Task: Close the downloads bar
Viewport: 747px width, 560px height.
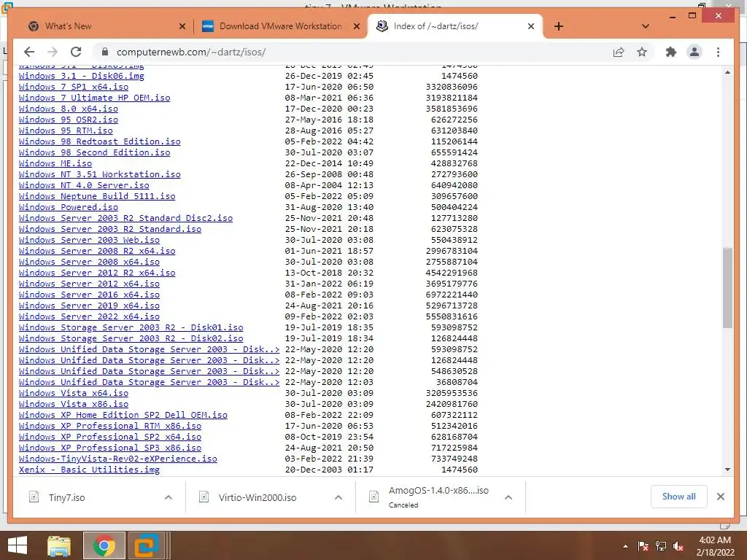Action: click(720, 497)
